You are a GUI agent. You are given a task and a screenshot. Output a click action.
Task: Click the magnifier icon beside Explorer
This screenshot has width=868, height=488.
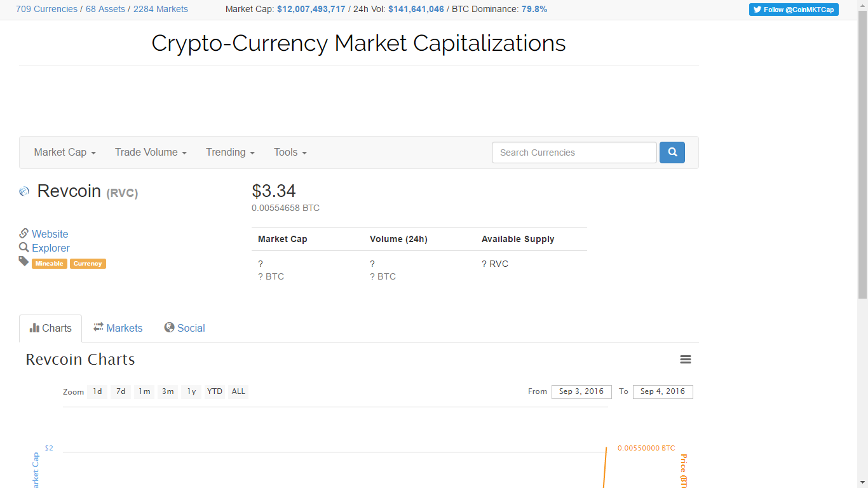point(24,248)
